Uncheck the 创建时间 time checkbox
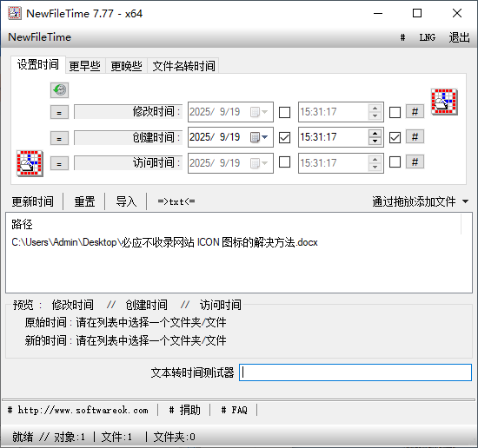This screenshot has height=448, width=478. (x=395, y=137)
